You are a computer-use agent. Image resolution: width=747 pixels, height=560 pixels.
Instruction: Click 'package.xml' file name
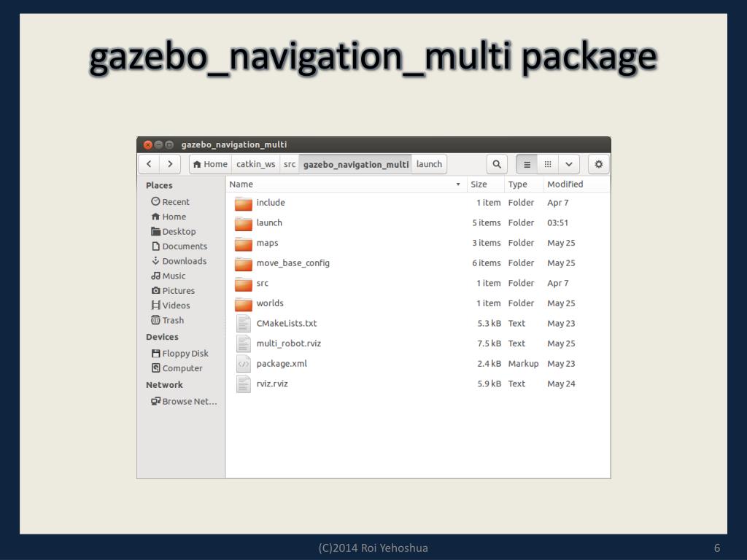(282, 364)
